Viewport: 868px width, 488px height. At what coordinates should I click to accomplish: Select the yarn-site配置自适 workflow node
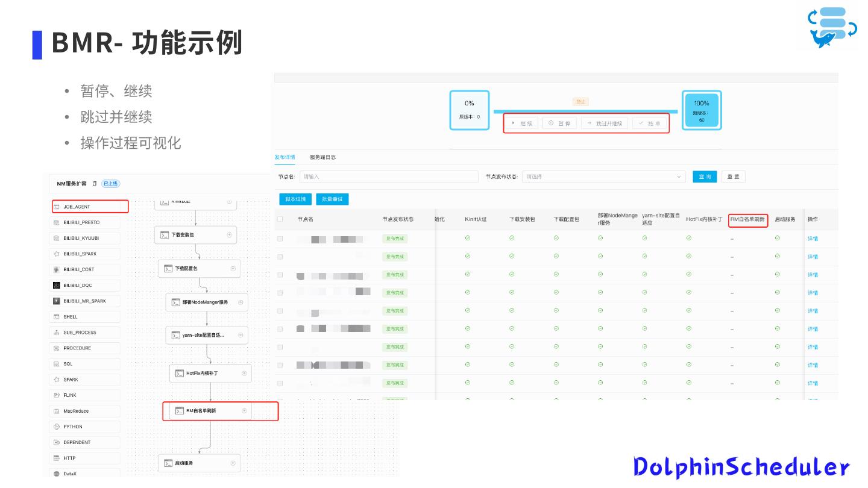tap(207, 335)
